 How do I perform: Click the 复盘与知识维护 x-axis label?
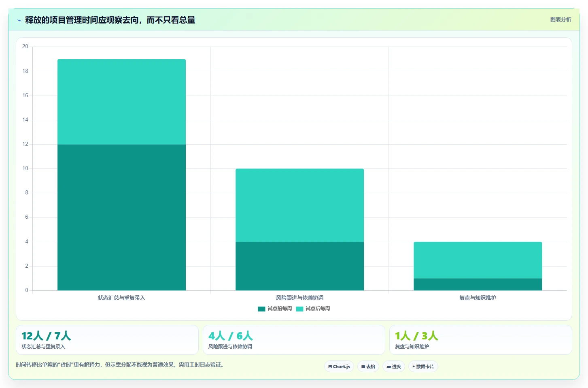(x=478, y=298)
